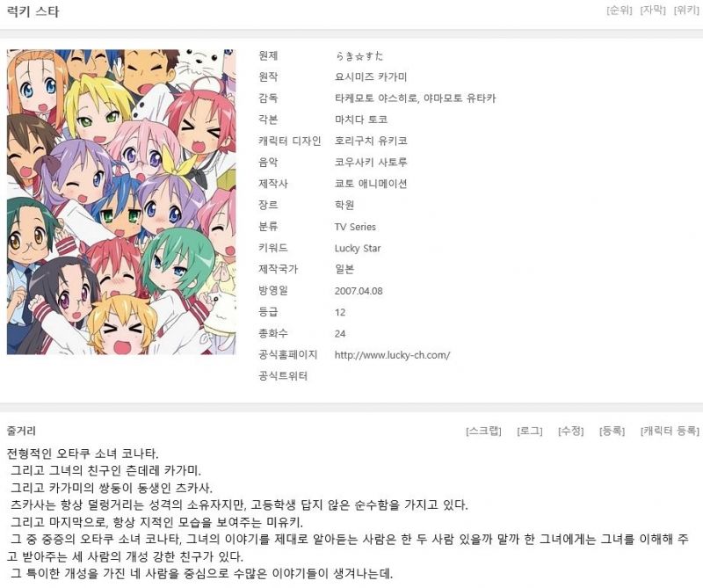The width and height of the screenshot is (703, 588).
Task: Select the genre value 학원
Action: pyautogui.click(x=344, y=205)
